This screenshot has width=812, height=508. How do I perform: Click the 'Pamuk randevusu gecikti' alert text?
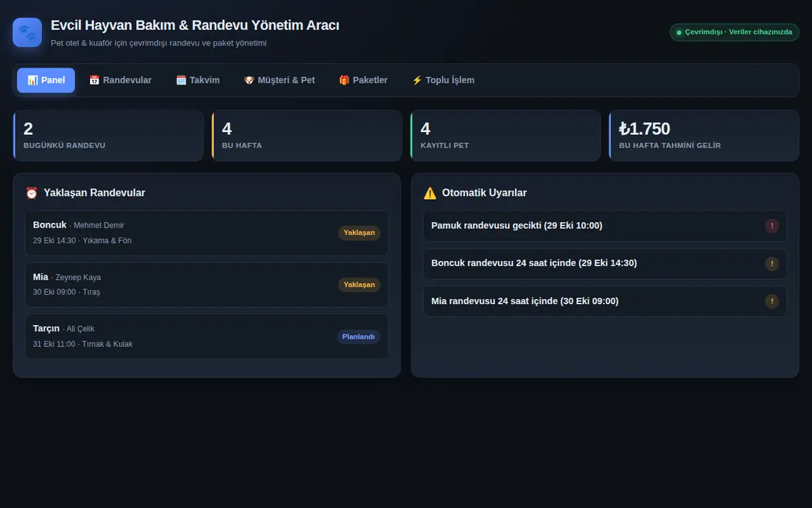tap(517, 226)
